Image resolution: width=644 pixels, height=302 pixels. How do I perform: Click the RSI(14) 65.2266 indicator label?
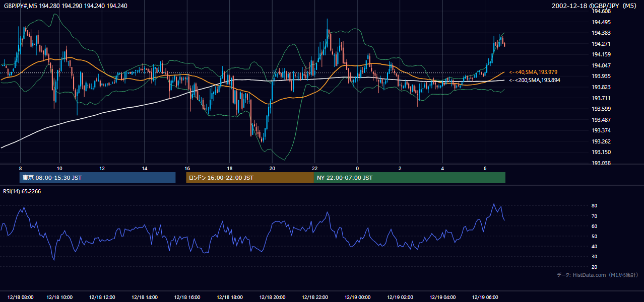22,191
